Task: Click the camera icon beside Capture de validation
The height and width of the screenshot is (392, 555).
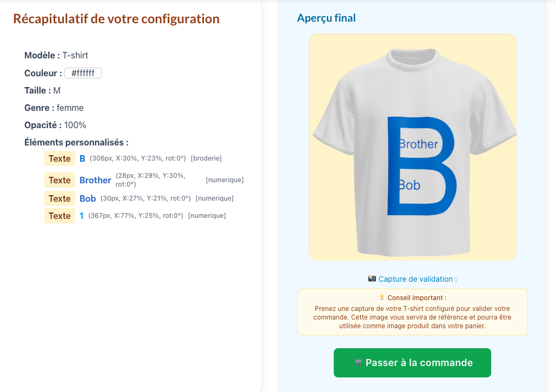Action: 372,278
